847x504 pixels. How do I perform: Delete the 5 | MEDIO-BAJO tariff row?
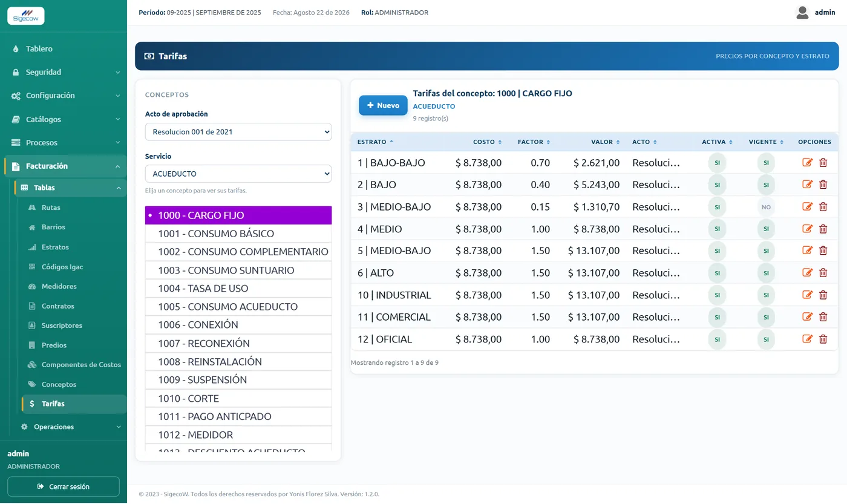(x=823, y=250)
